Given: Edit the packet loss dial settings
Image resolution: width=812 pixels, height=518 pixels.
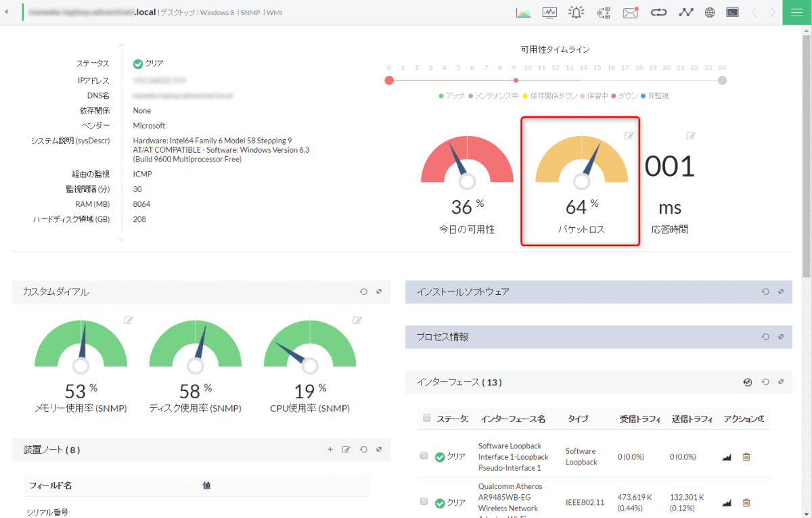Looking at the screenshot, I should pyautogui.click(x=629, y=136).
